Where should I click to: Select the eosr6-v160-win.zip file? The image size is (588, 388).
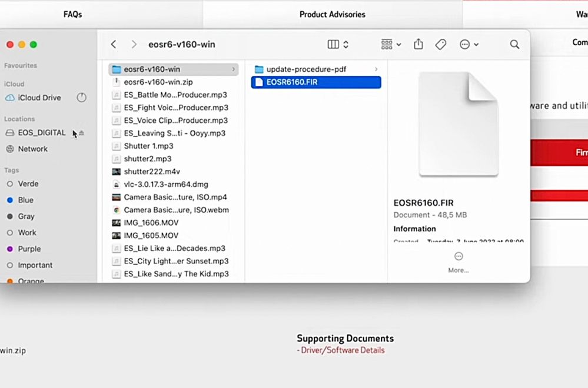(x=158, y=82)
